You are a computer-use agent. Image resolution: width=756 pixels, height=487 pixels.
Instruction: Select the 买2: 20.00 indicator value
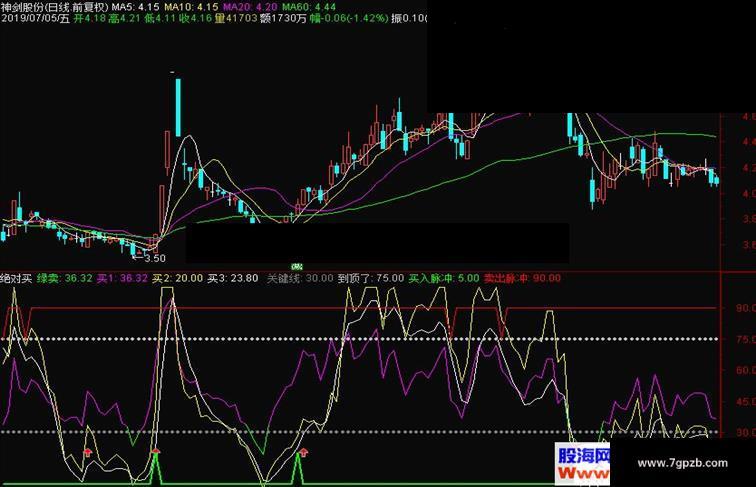[177, 278]
